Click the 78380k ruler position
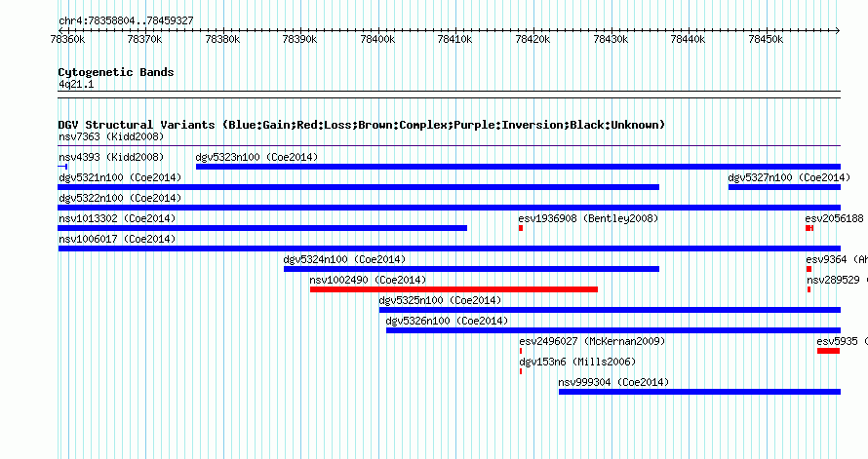868x459 pixels. coord(222,39)
